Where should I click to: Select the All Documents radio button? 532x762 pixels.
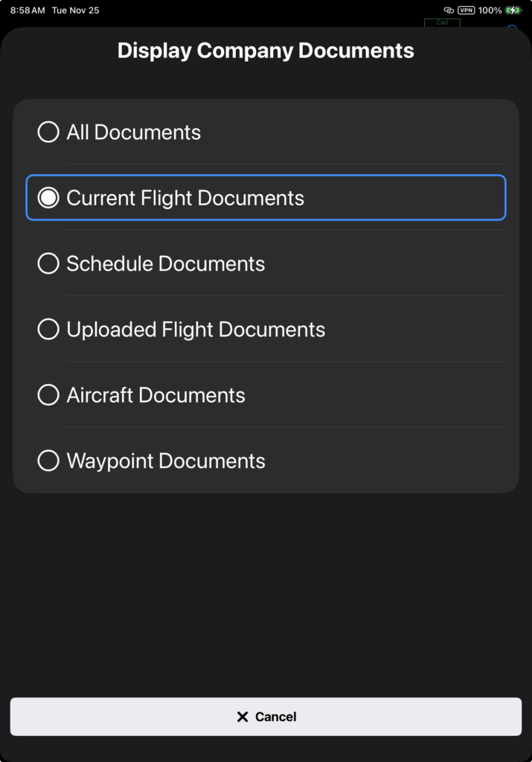(x=48, y=132)
